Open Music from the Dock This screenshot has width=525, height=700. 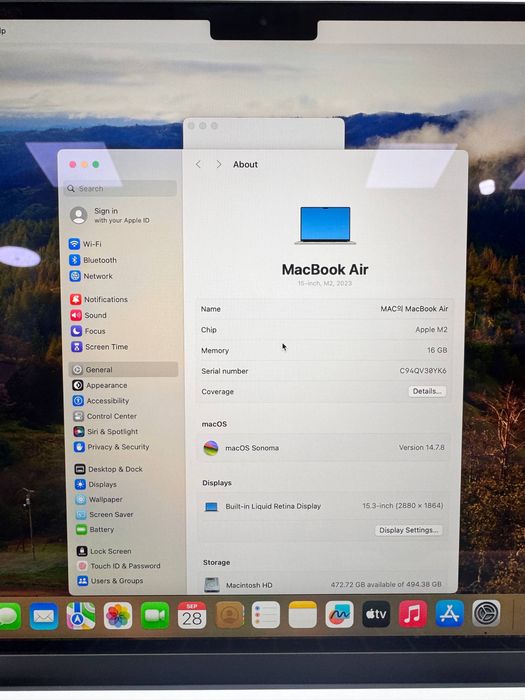point(412,614)
